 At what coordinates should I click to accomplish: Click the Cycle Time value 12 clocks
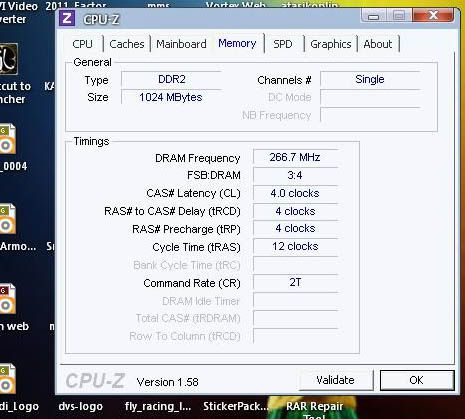coord(295,246)
